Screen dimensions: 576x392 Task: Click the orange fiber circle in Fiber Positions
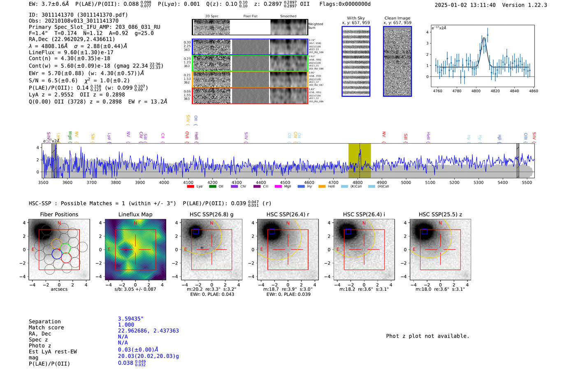[56, 244]
